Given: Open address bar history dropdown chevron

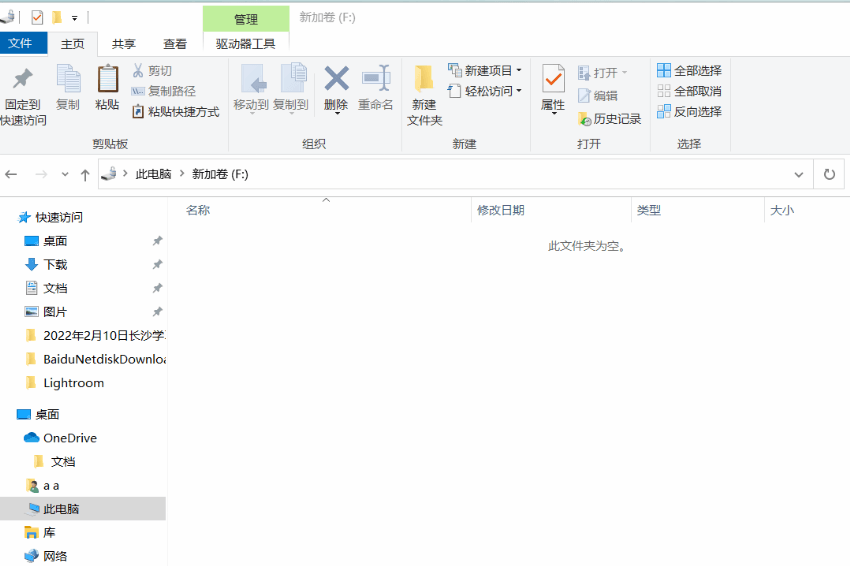Looking at the screenshot, I should (x=799, y=175).
